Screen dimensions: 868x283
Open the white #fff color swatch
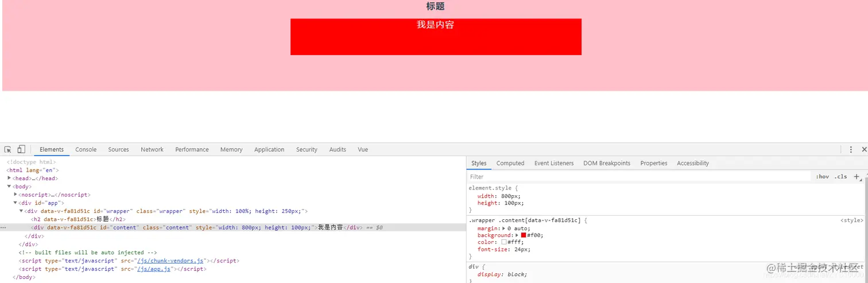(x=504, y=242)
